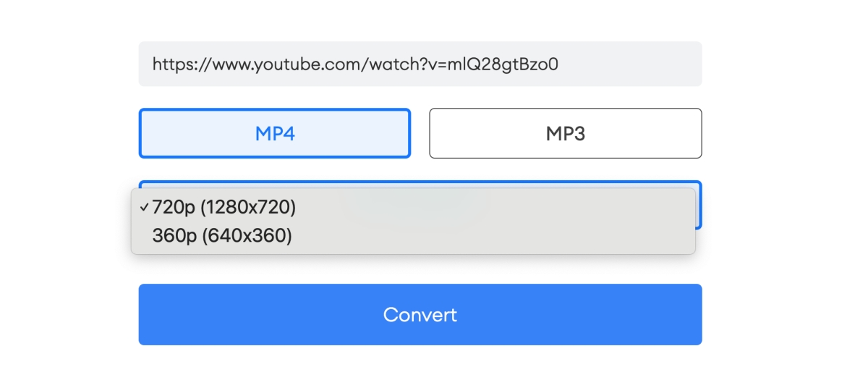The height and width of the screenshot is (388, 868).
Task: Pick the 640x360 quality entry
Action: click(222, 236)
